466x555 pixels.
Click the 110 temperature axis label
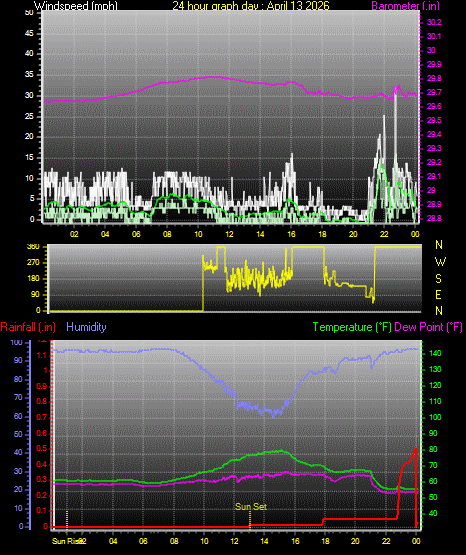(x=435, y=401)
